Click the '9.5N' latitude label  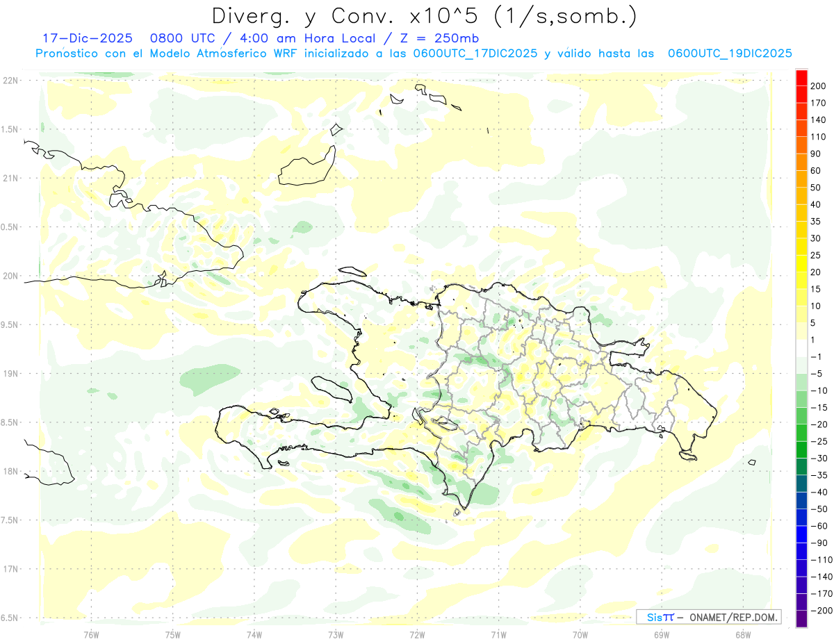coord(10,325)
